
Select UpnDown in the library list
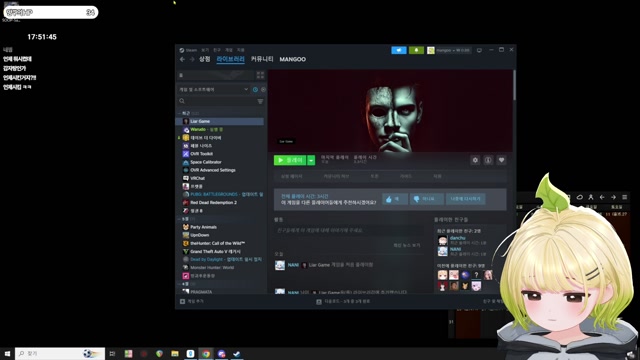[x=220, y=235]
